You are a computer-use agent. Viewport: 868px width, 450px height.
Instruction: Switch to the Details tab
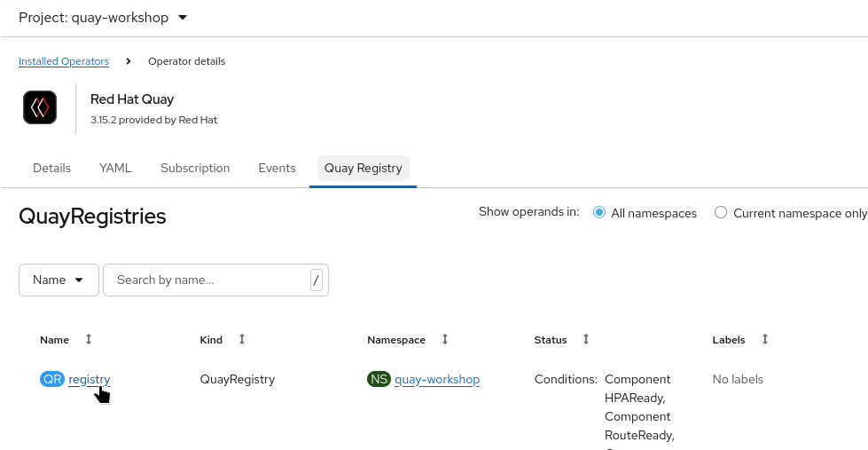click(51, 168)
